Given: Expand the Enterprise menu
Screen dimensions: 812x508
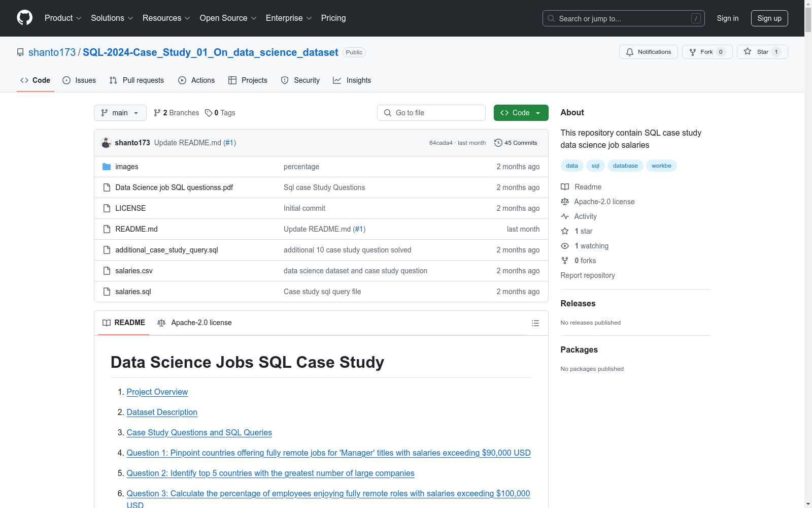Looking at the screenshot, I should [289, 18].
